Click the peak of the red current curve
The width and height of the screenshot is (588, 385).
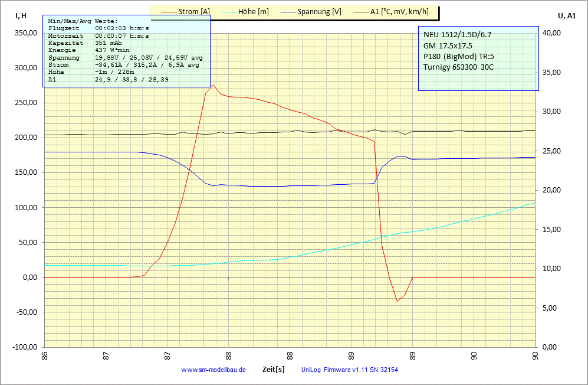213,85
